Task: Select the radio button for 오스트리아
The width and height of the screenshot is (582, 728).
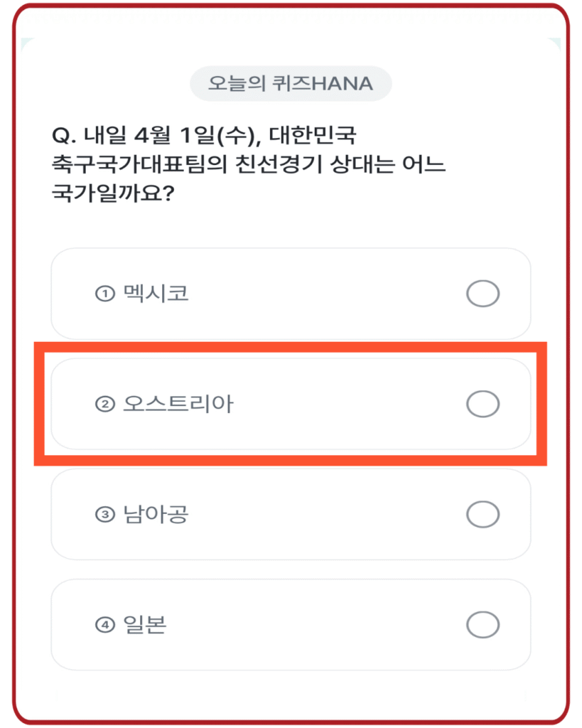Action: click(483, 404)
